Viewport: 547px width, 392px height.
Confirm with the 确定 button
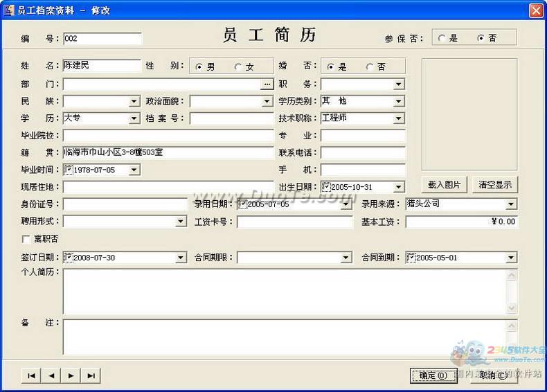[433, 375]
